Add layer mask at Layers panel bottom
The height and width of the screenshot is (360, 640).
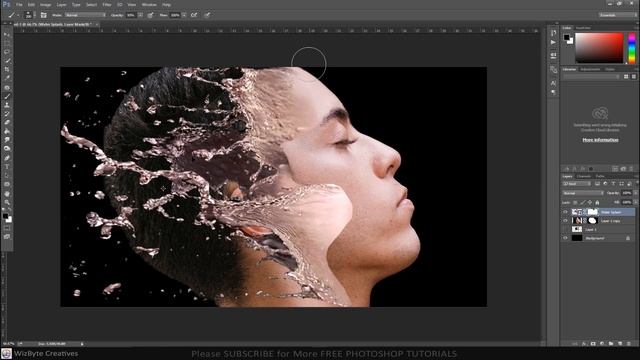pyautogui.click(x=593, y=344)
